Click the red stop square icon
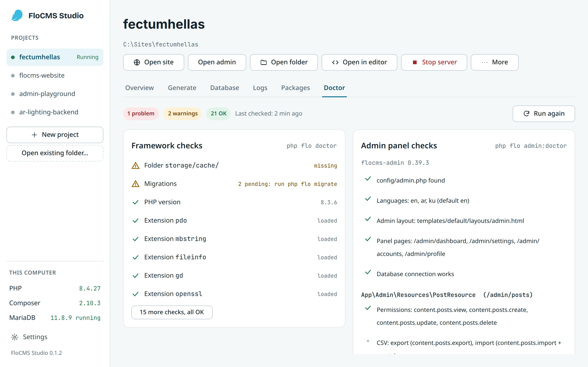The height and width of the screenshot is (367, 588). pos(415,62)
